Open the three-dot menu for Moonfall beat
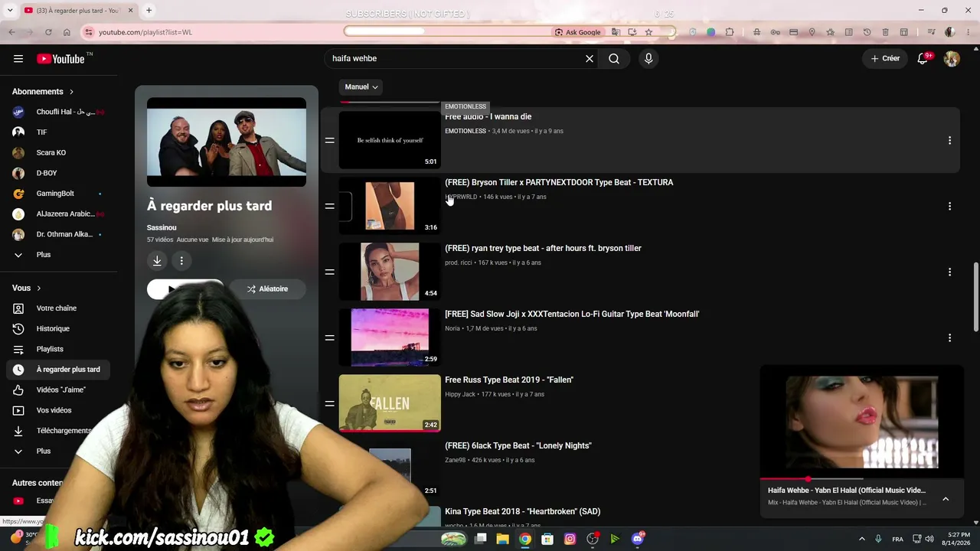This screenshot has height=551, width=980. tap(949, 338)
